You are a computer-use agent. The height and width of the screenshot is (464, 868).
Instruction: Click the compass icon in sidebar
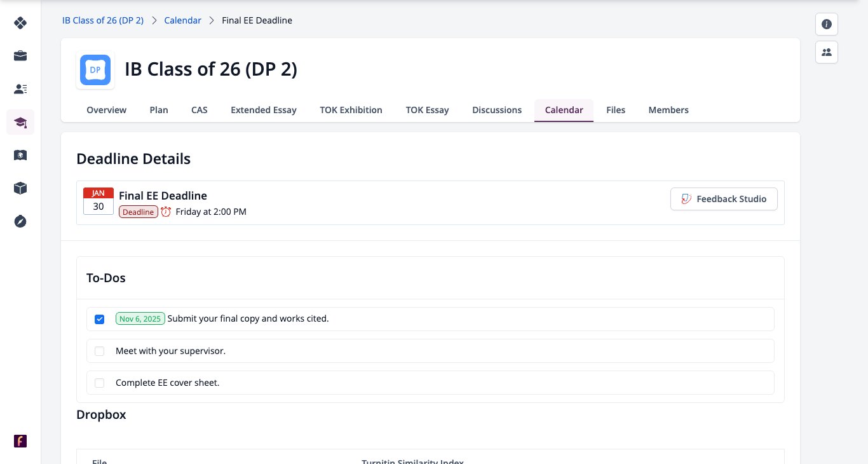coord(20,221)
